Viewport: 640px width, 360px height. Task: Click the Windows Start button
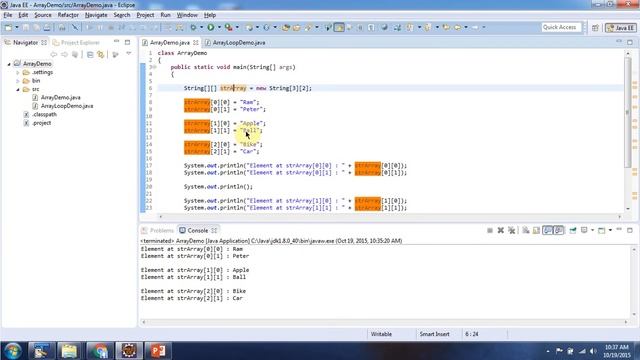(12, 351)
